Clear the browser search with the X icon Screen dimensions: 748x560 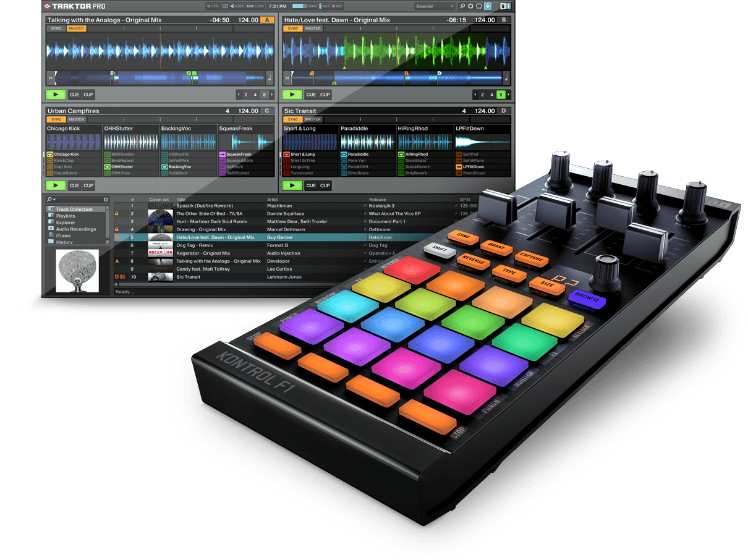[106, 200]
